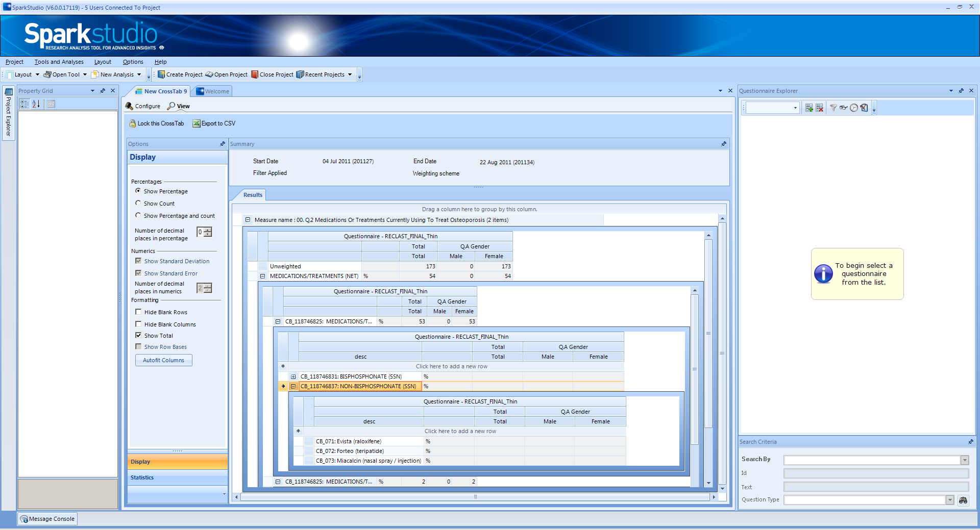Click the glasses icon in Questionnaire Explorer
The image size is (980, 530).
[843, 108]
